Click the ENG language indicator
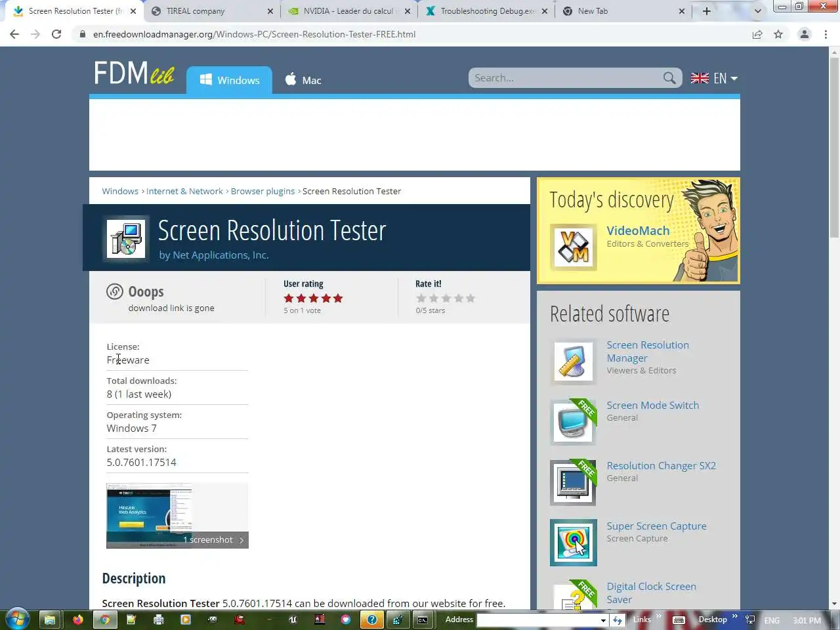The width and height of the screenshot is (840, 630). tap(772, 620)
